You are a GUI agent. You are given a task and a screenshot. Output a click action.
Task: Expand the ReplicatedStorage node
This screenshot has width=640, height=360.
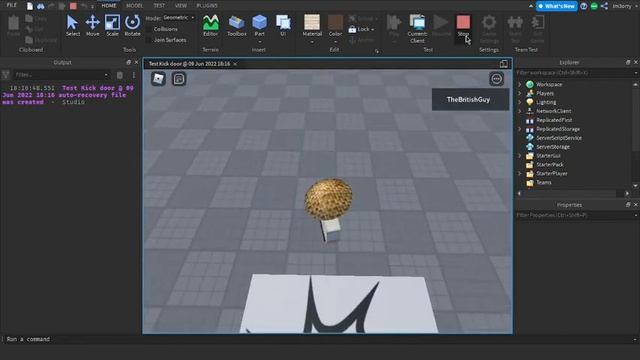(520, 129)
